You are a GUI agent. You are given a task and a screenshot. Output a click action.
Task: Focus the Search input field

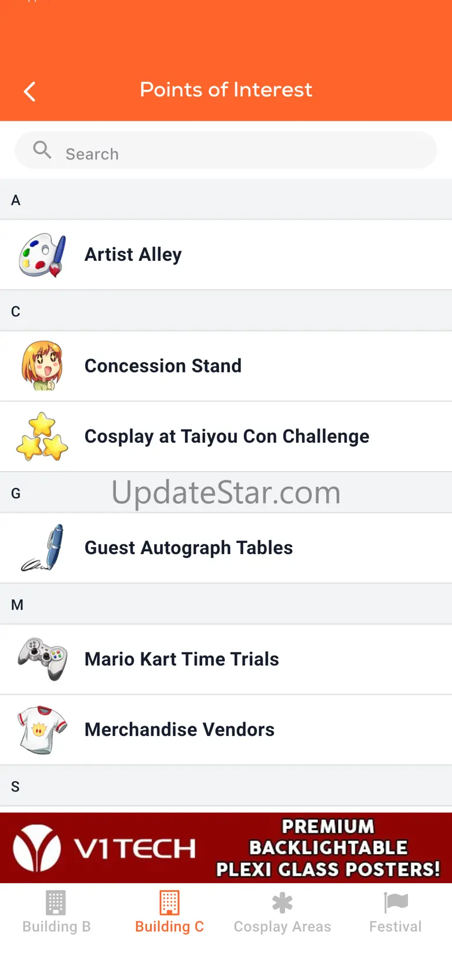243,154
